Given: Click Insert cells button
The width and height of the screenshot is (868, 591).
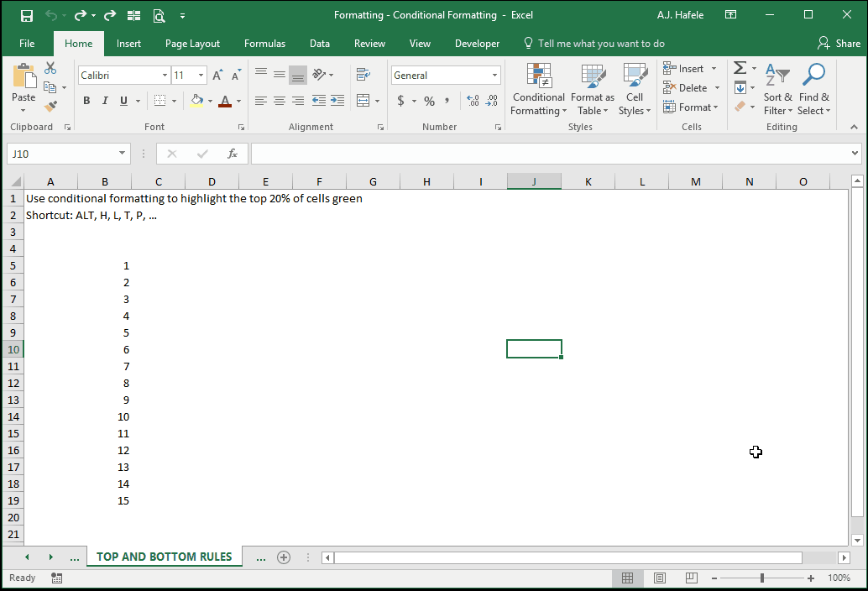Looking at the screenshot, I should [690, 69].
